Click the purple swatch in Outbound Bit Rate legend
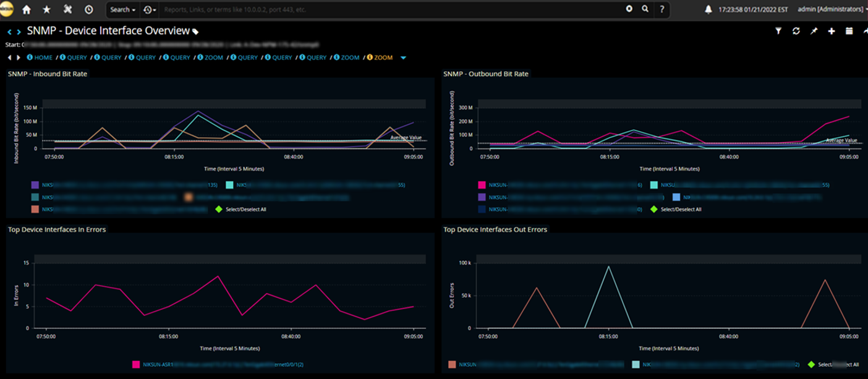Screen dimensions: 868x379 pyautogui.click(x=482, y=197)
